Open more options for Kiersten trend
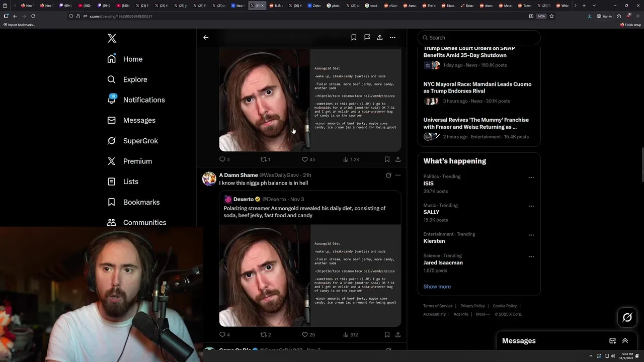Screen dimensions: 644x362 531,235
